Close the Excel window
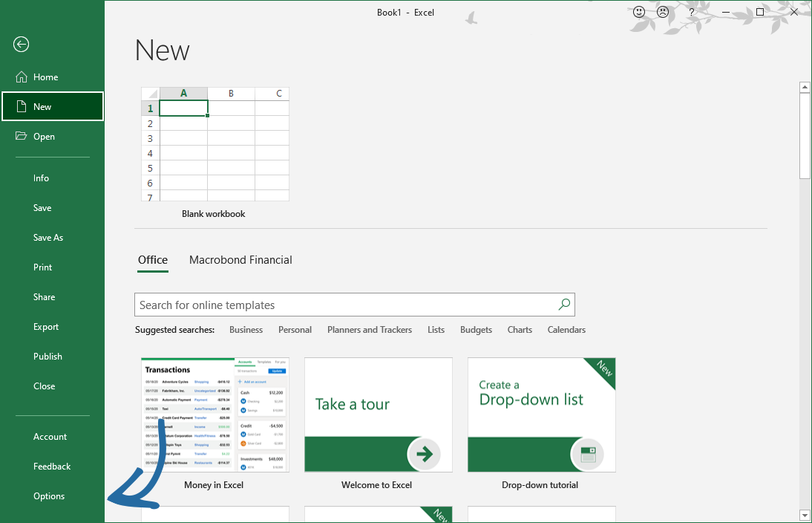Viewport: 812px width, 523px height. (x=794, y=12)
